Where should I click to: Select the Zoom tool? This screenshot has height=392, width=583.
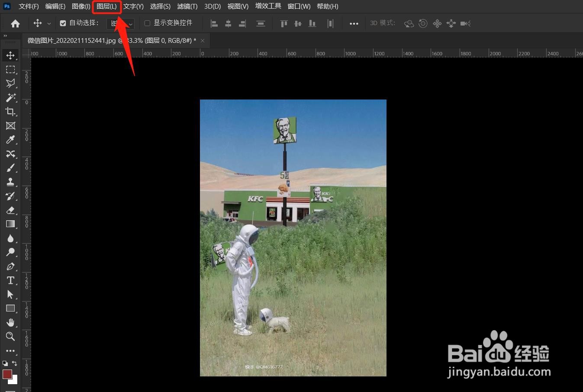(x=10, y=337)
